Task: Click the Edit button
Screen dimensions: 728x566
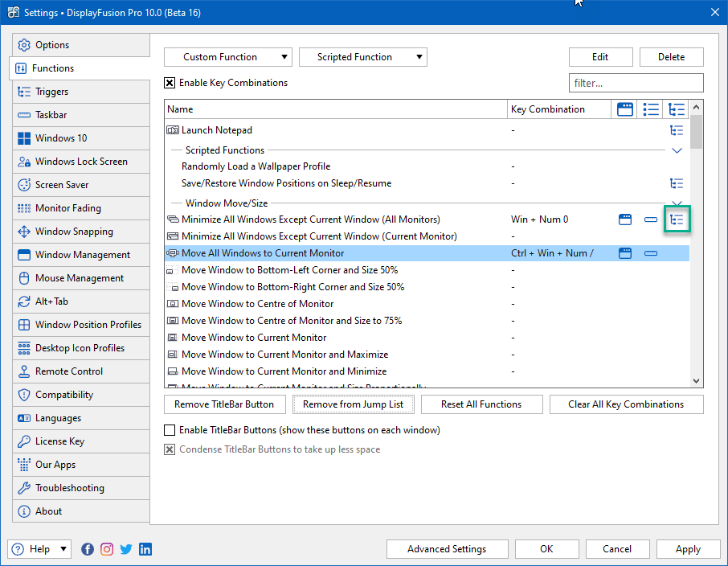Action: coord(600,57)
